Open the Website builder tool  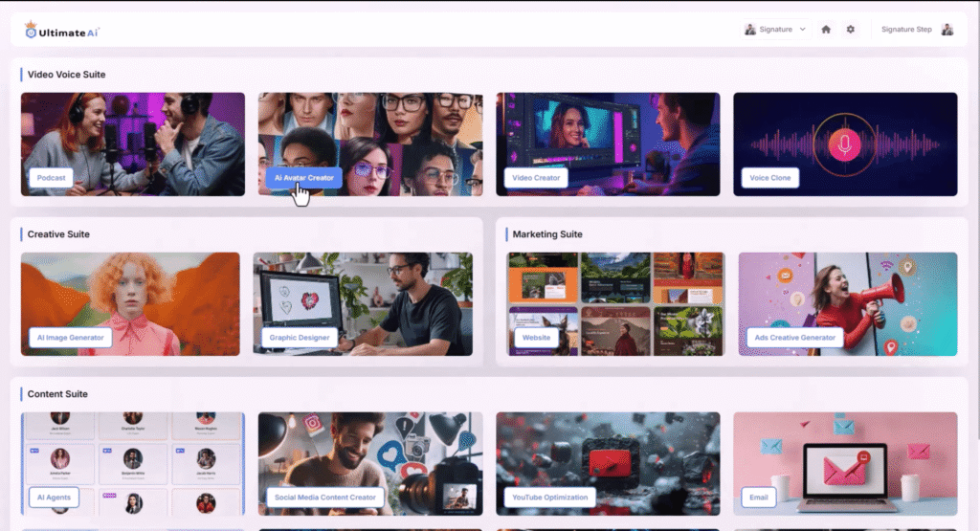pos(536,338)
